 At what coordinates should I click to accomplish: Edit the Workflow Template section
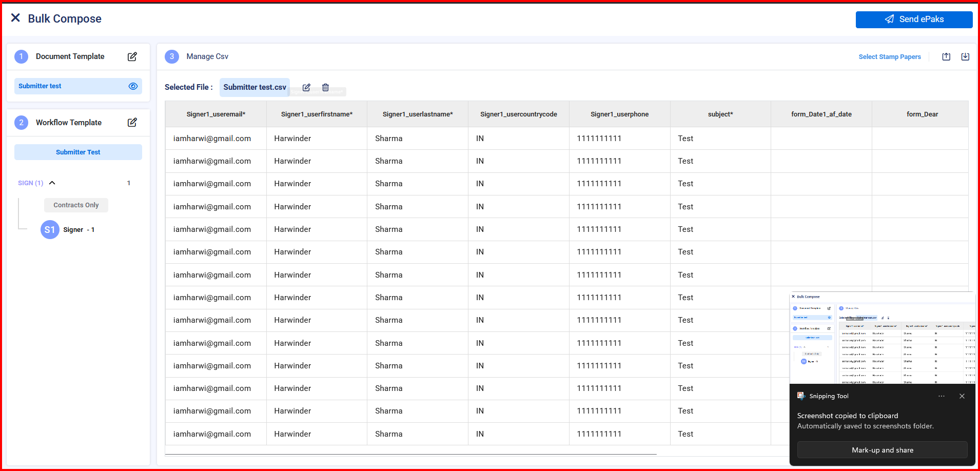tap(132, 122)
